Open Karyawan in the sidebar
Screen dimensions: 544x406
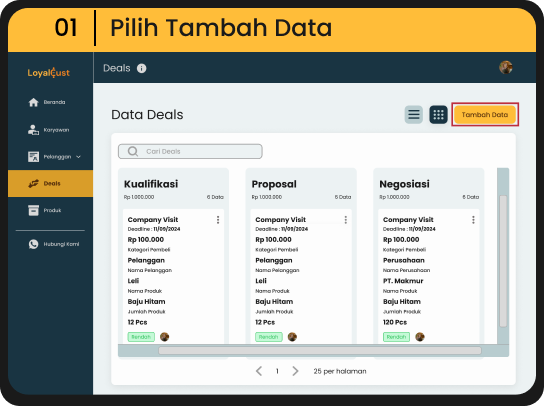click(x=49, y=130)
